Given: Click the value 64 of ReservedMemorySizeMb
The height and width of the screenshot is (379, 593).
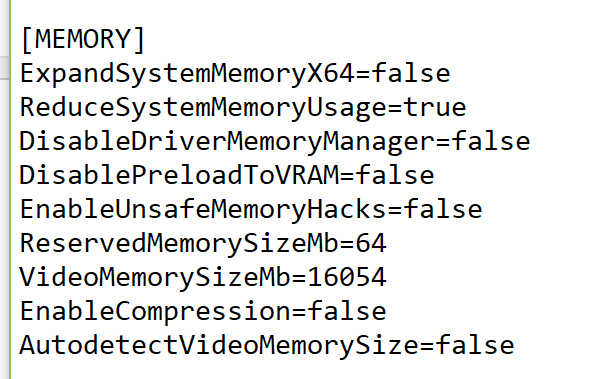Looking at the screenshot, I should point(371,243).
